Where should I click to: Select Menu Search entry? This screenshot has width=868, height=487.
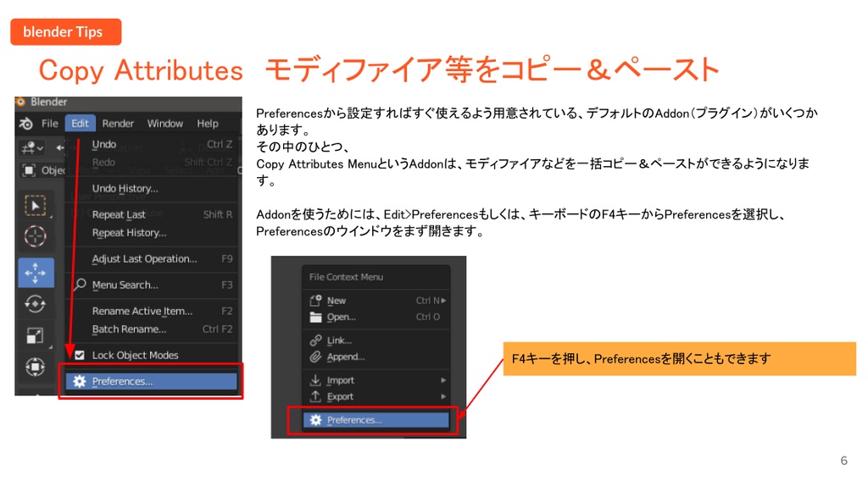[153, 285]
